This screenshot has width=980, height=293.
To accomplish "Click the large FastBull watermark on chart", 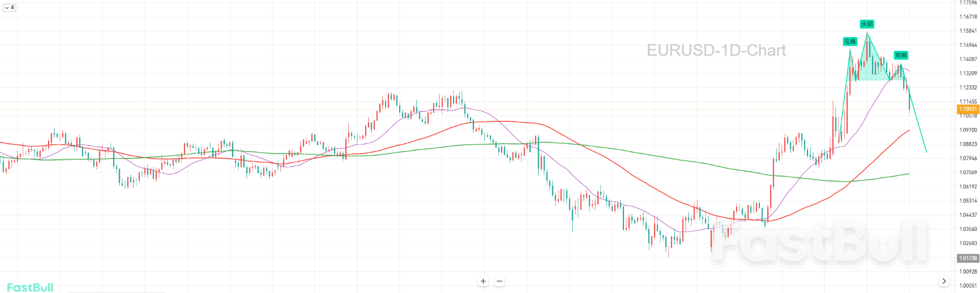I will tap(820, 242).
